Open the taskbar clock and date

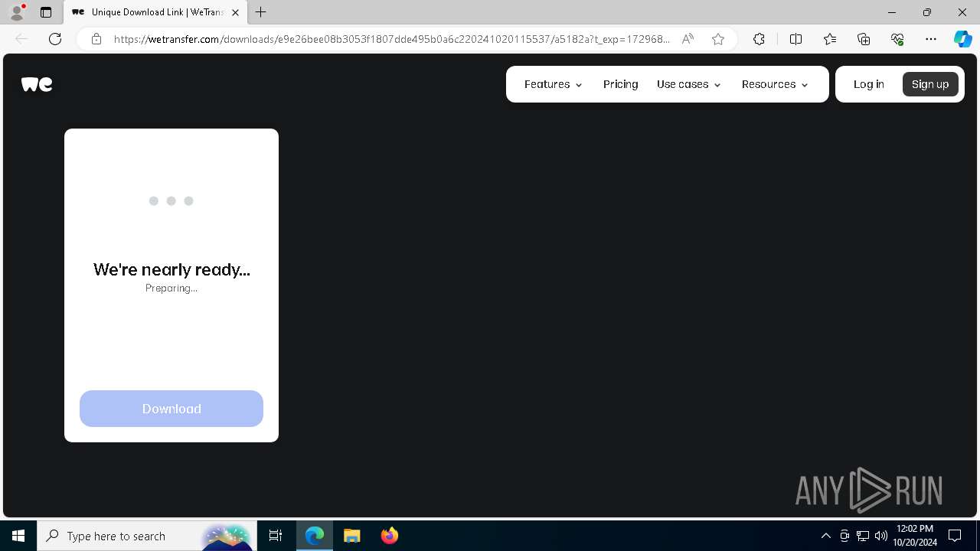[915, 536]
